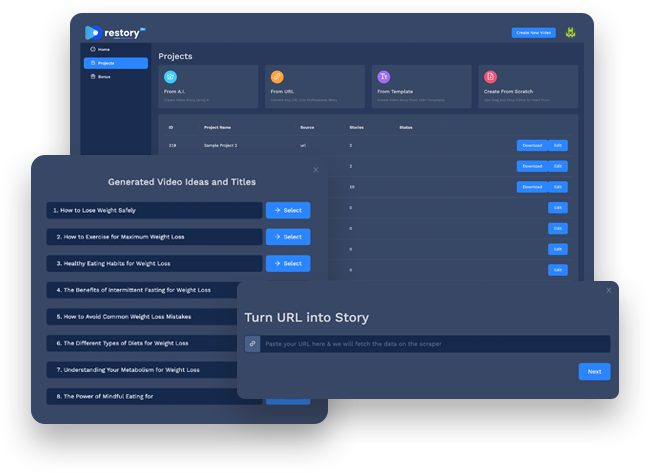Click the From A.I. circular icon

point(170,77)
